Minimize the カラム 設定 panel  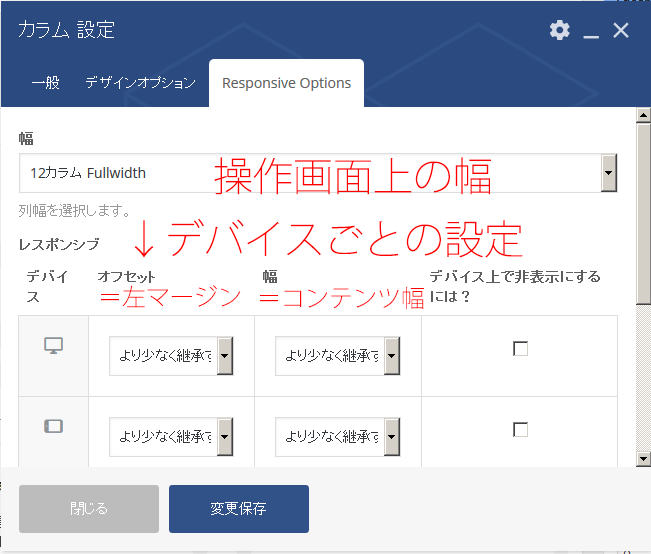click(591, 31)
